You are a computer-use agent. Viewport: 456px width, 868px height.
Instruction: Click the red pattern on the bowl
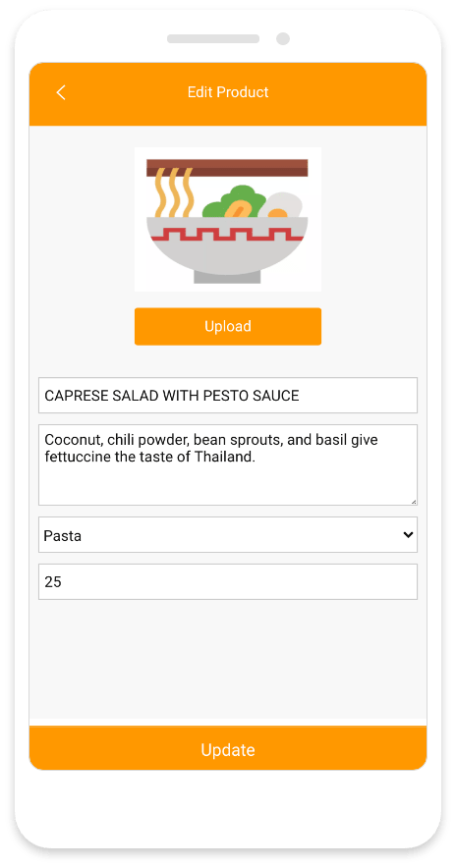[x=225, y=236]
